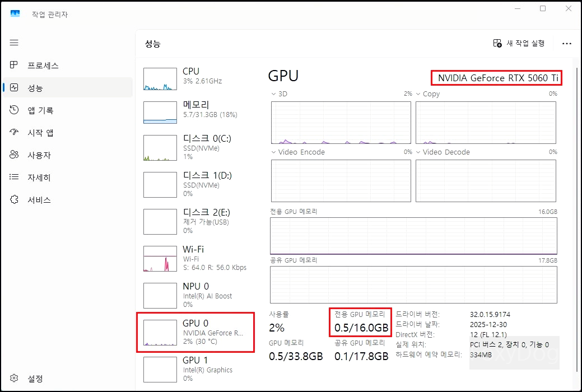Open the hamburger navigation menu

pyautogui.click(x=14, y=43)
